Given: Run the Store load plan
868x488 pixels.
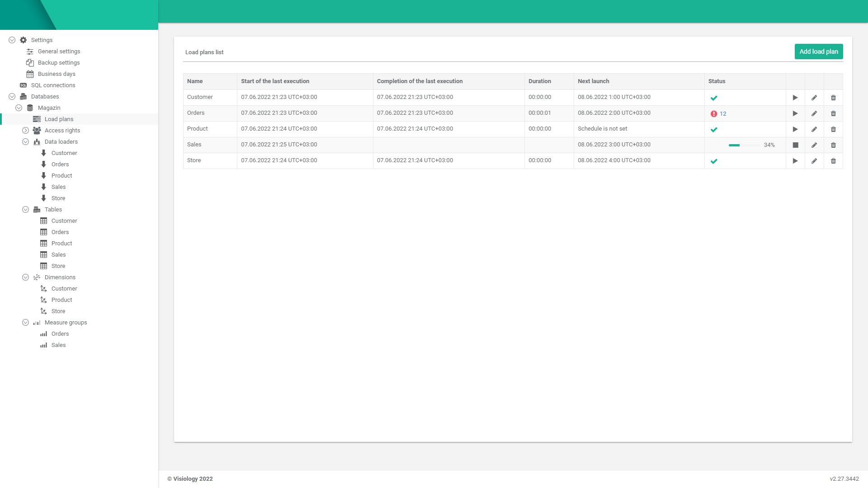Looking at the screenshot, I should (x=795, y=161).
